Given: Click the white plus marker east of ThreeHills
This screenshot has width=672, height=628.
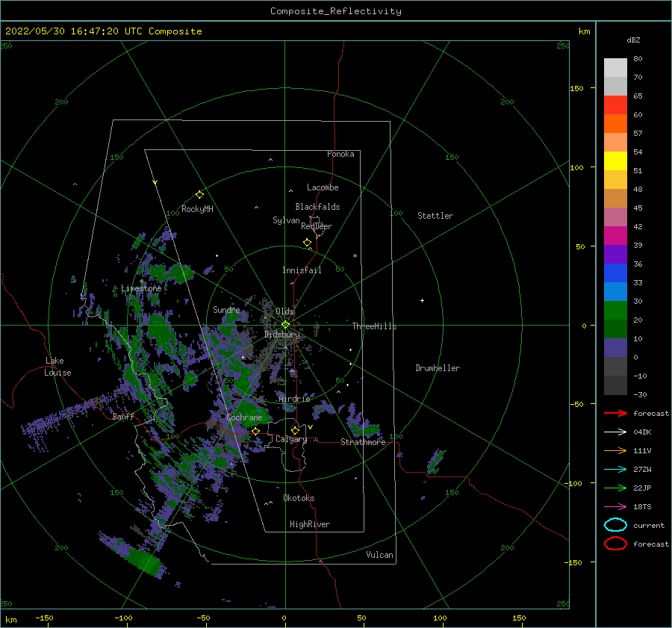Looking at the screenshot, I should (x=422, y=300).
